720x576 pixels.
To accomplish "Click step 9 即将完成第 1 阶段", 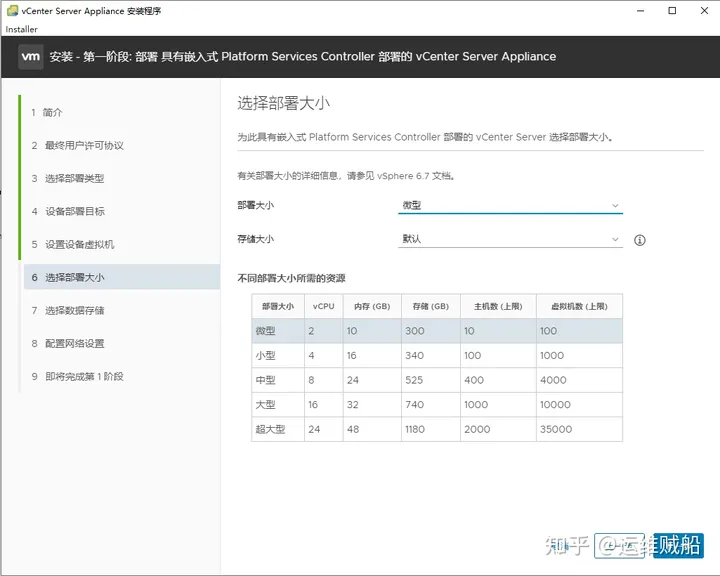I will coord(84,377).
